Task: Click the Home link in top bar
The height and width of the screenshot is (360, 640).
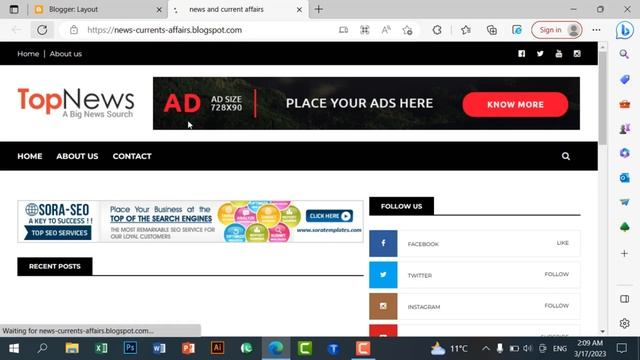Action: [x=28, y=53]
